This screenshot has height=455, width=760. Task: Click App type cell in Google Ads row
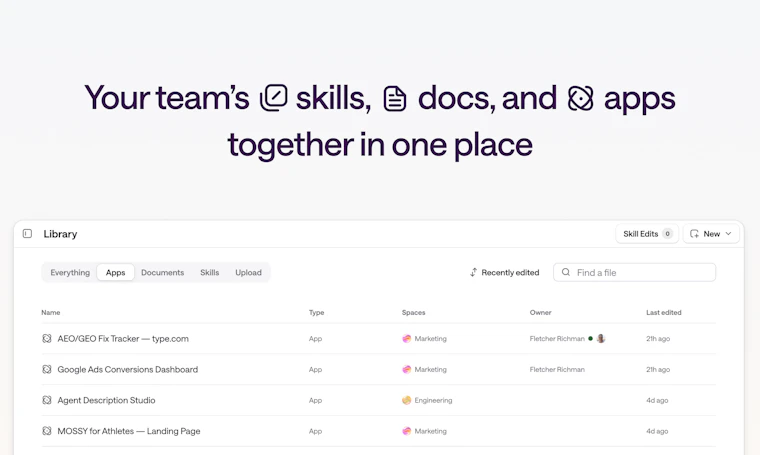click(315, 369)
